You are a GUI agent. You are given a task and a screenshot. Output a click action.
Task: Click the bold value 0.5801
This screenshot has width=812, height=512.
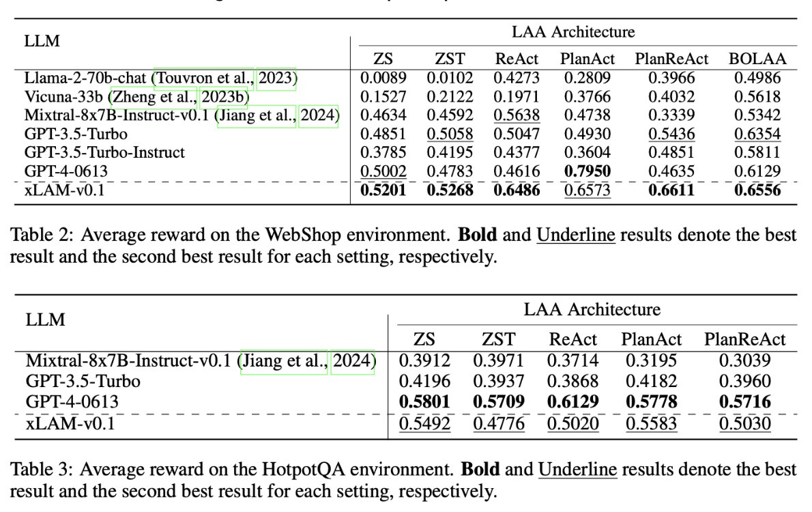(x=424, y=402)
